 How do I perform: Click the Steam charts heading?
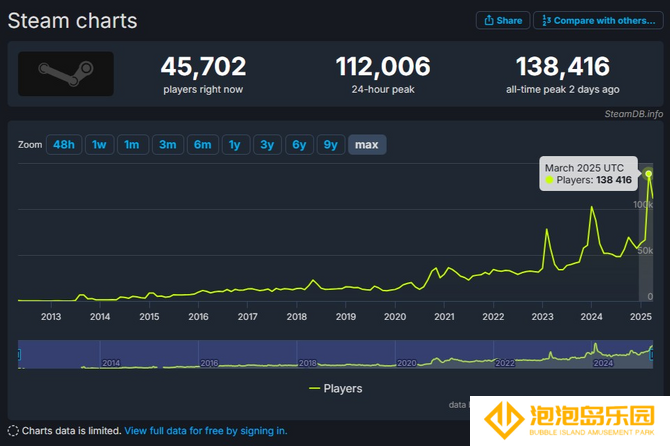point(73,21)
